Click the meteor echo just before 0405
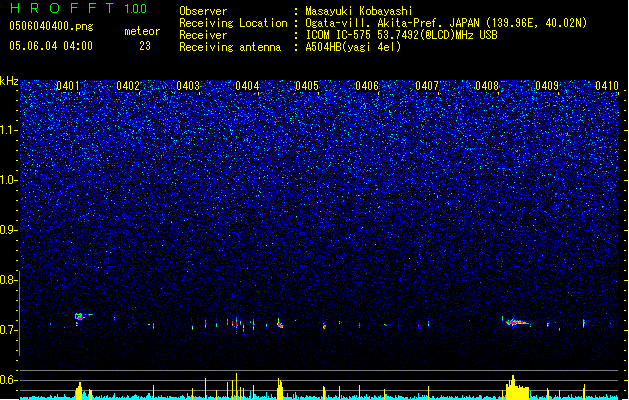This screenshot has height=400, width=629. pyautogui.click(x=280, y=323)
